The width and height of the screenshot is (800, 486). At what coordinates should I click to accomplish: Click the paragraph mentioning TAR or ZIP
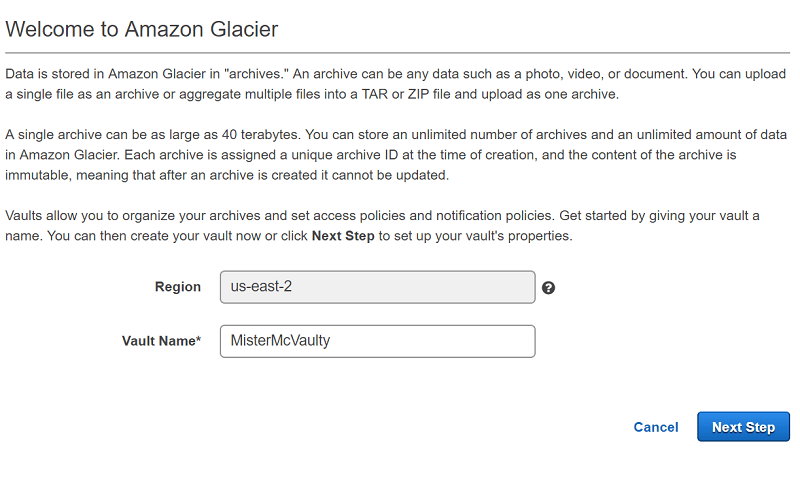(x=395, y=84)
